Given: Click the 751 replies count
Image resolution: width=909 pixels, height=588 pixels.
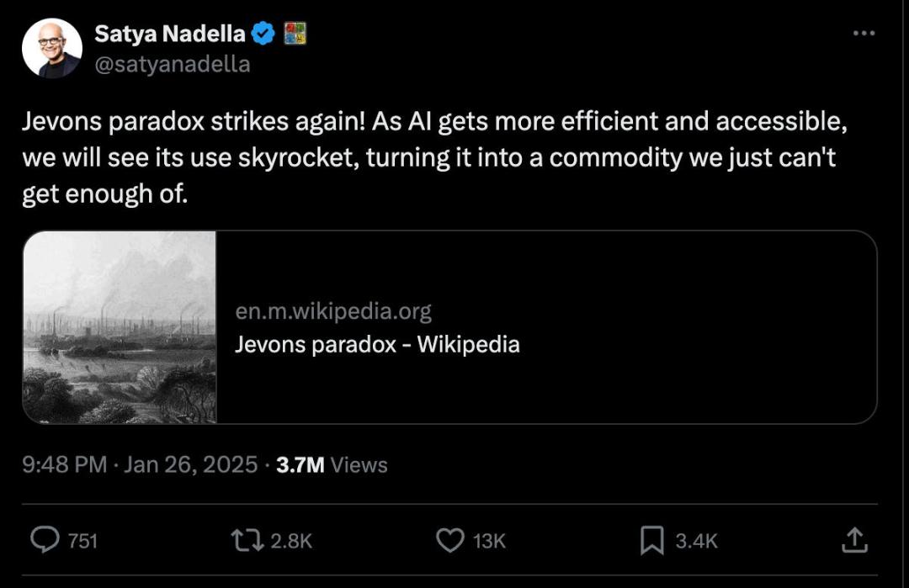Looking at the screenshot, I should click(82, 541).
